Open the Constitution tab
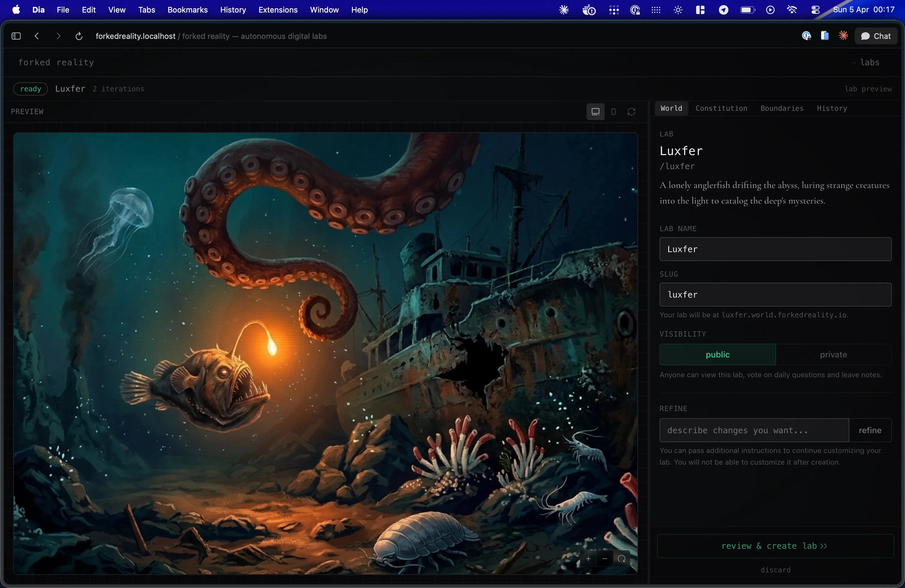 click(721, 108)
